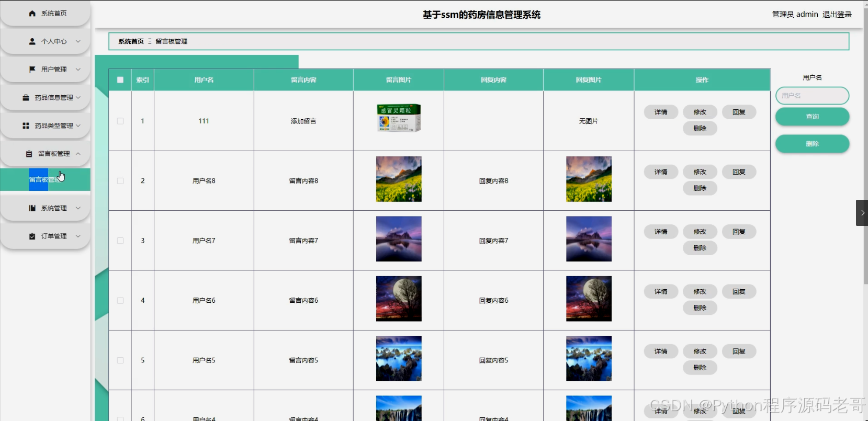Click the checklist icon for 订单管理
The image size is (868, 421).
tap(32, 236)
